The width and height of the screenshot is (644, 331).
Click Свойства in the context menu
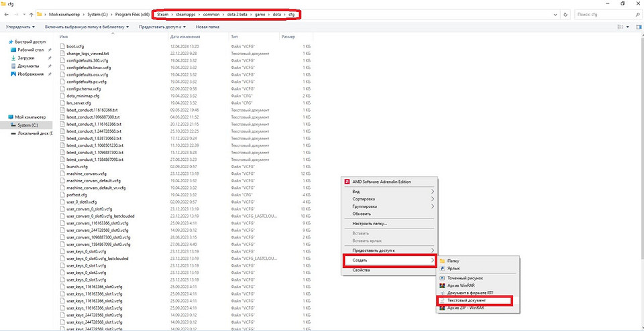coord(362,269)
